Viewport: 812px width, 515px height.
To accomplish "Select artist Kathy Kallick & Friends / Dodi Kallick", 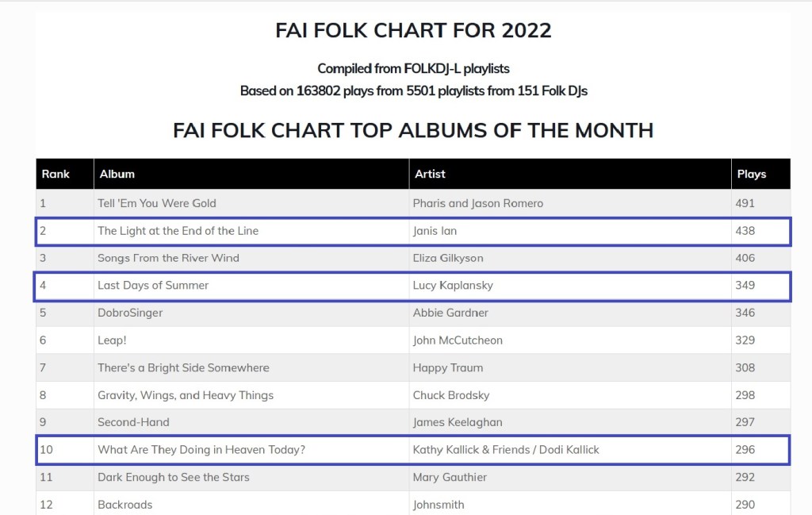I will 506,449.
